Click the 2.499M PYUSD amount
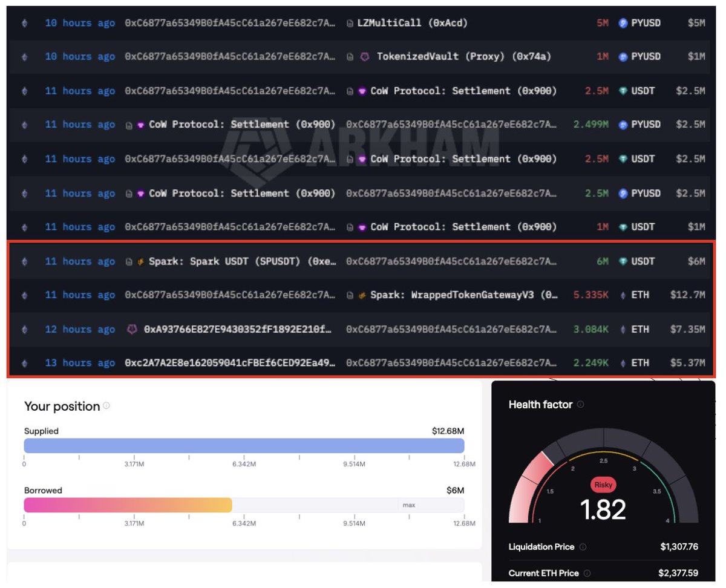Screen dimensions: 726x588 click(591, 125)
